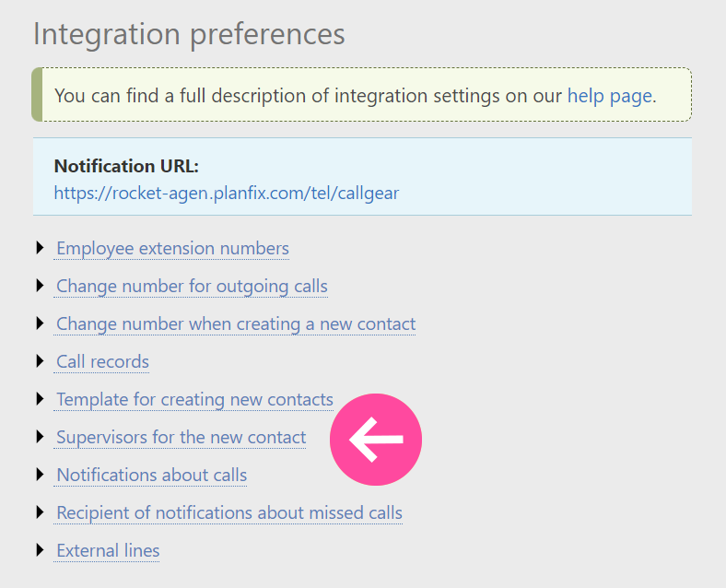The image size is (726, 588).
Task: Open the Notification URL callgear link
Action: coord(227,193)
